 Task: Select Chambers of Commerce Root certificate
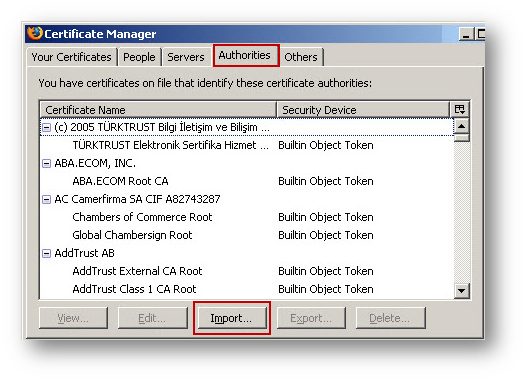pyautogui.click(x=142, y=217)
